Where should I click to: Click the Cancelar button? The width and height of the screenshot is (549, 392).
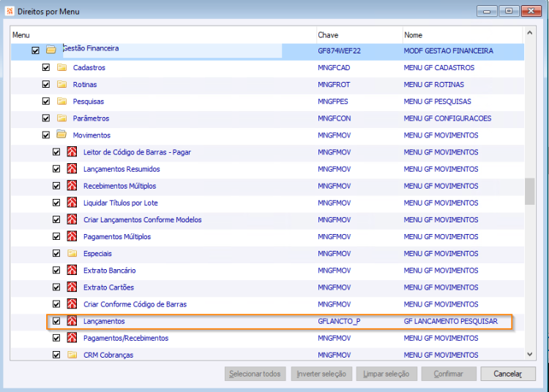(x=508, y=374)
